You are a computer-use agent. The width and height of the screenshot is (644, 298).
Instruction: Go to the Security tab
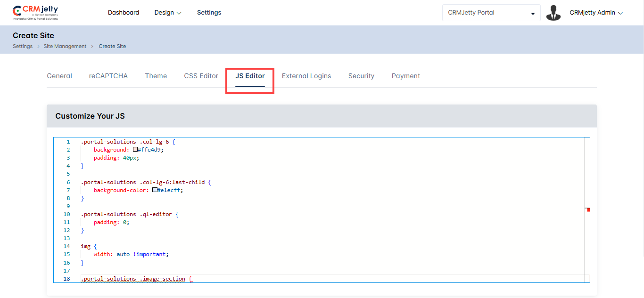[361, 76]
